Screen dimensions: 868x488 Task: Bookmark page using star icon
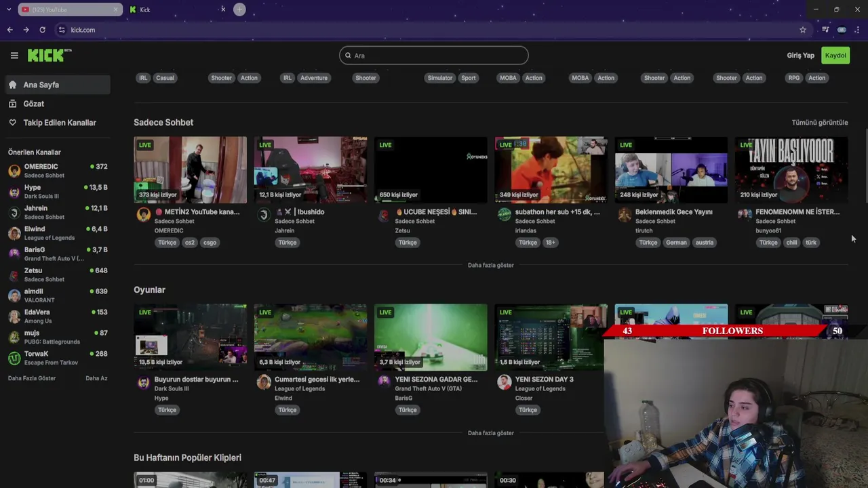pos(803,30)
